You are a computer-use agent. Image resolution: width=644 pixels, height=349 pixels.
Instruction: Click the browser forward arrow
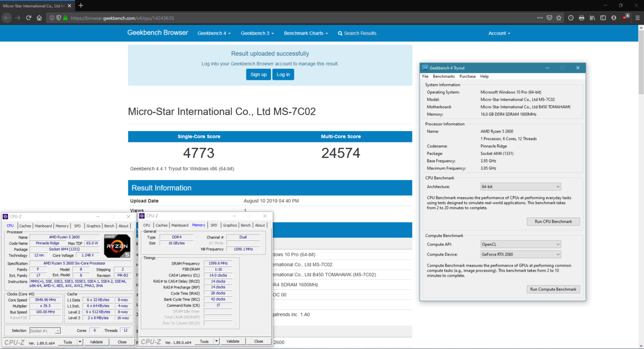18,18
